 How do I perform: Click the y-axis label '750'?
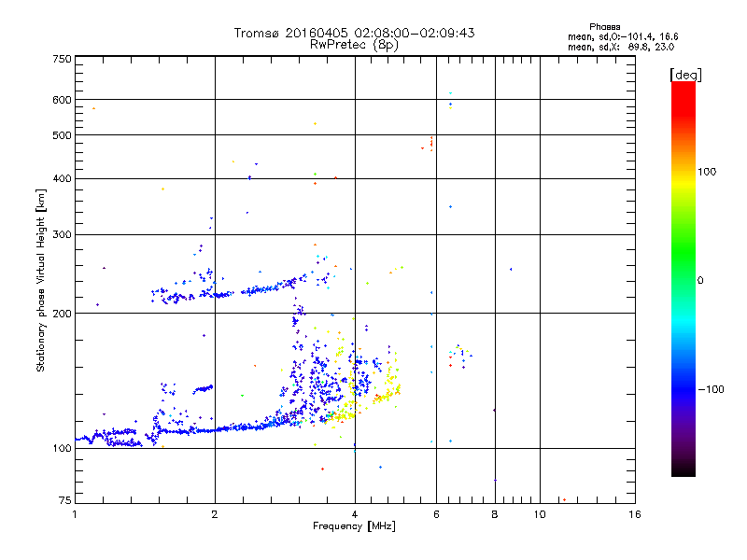(62, 59)
